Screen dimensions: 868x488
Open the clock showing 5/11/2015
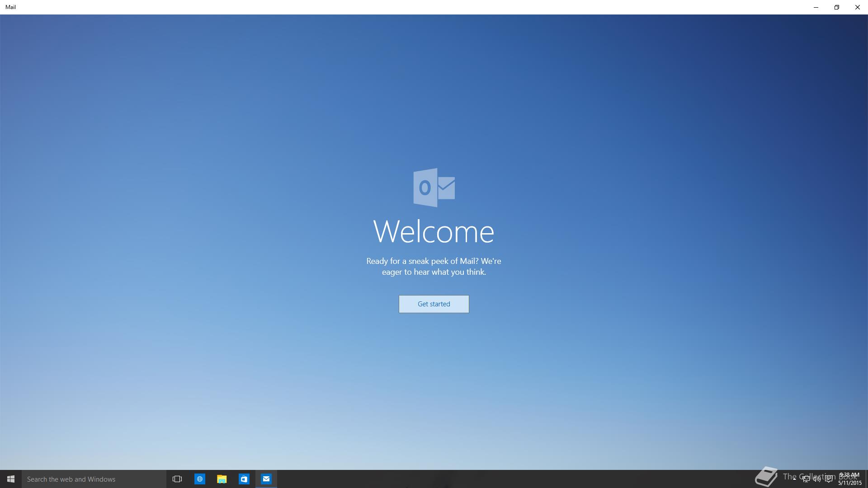point(850,479)
